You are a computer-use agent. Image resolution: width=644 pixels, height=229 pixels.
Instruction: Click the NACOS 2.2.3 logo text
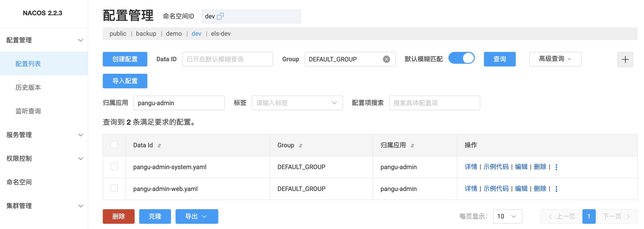(x=43, y=13)
